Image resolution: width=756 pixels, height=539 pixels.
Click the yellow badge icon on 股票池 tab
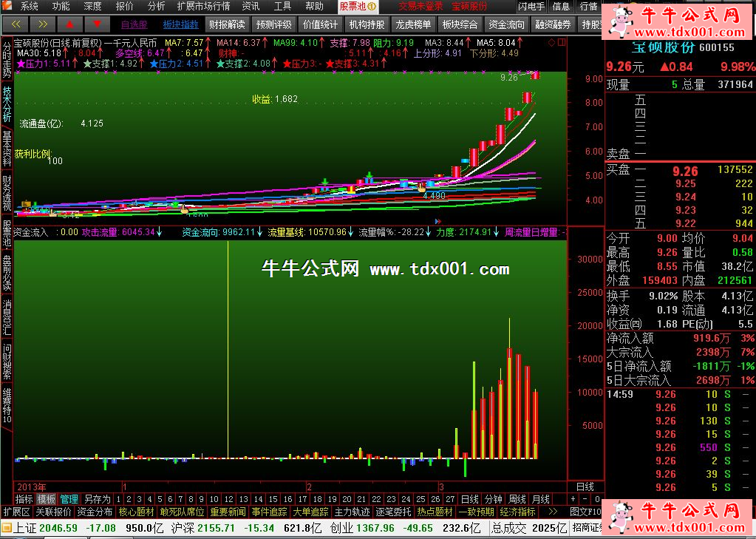[371, 6]
